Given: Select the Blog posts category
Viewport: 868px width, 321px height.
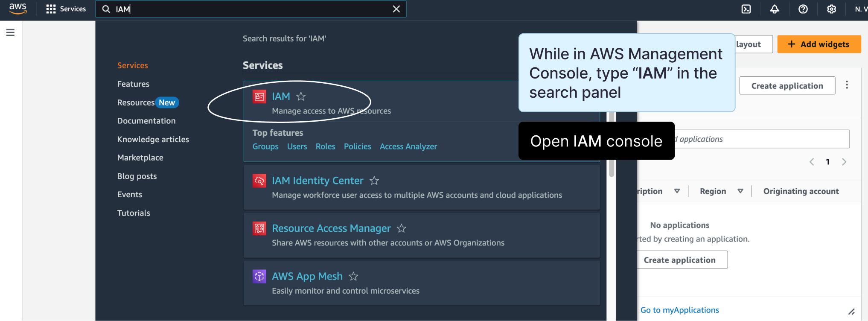Looking at the screenshot, I should [137, 176].
